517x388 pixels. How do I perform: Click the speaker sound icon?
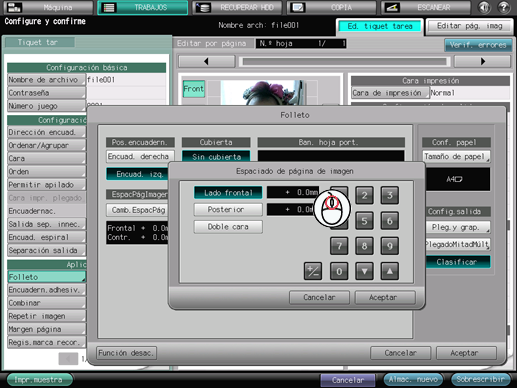(484, 8)
